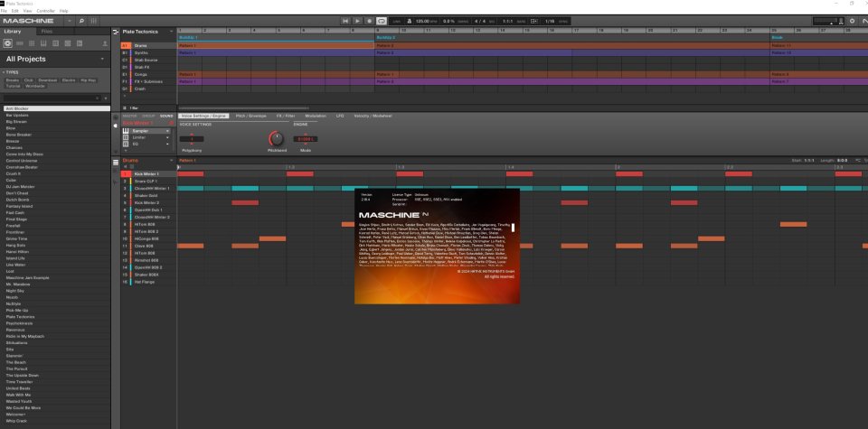Click the Play transport button
Viewport: 868px width, 429px height.
click(358, 21)
